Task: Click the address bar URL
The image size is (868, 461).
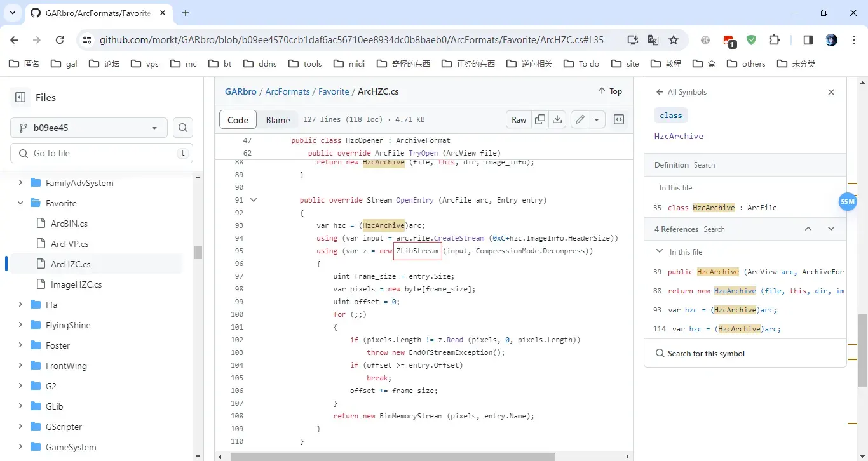Action: 351,40
